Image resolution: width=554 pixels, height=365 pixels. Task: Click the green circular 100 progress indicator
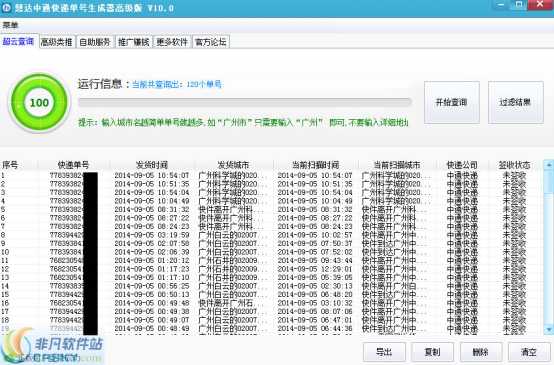pyautogui.click(x=39, y=103)
